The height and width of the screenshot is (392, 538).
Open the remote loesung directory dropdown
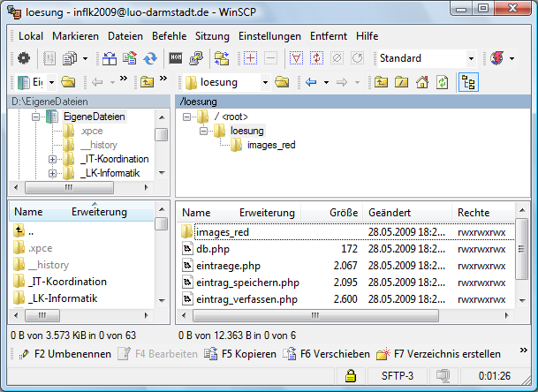[x=263, y=82]
